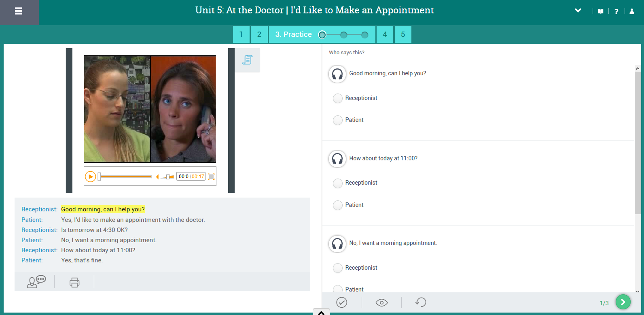Click transcript line 'How about today at 11:00?'
The height and width of the screenshot is (315, 644).
(98, 250)
